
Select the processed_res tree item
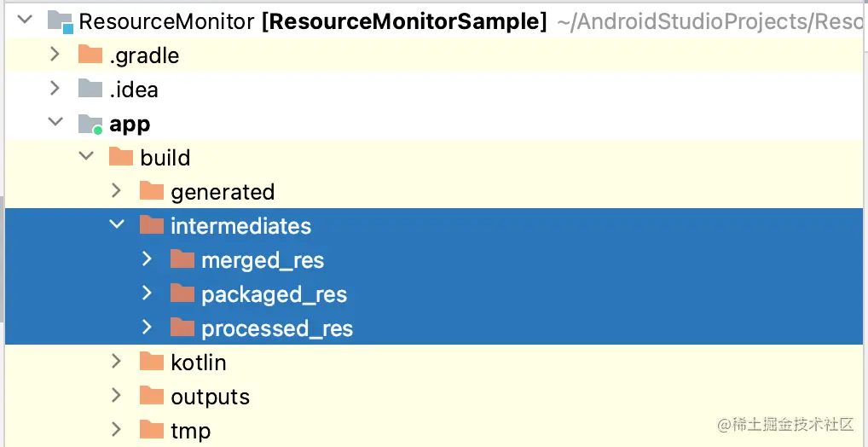click(276, 328)
